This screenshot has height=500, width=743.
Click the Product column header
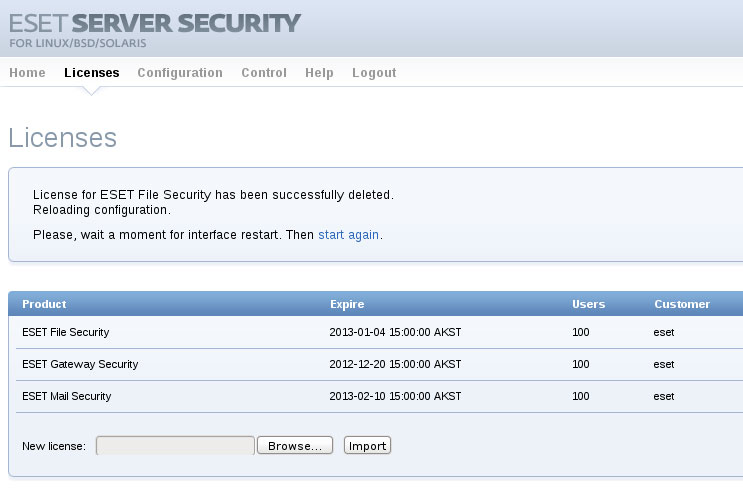coord(44,304)
